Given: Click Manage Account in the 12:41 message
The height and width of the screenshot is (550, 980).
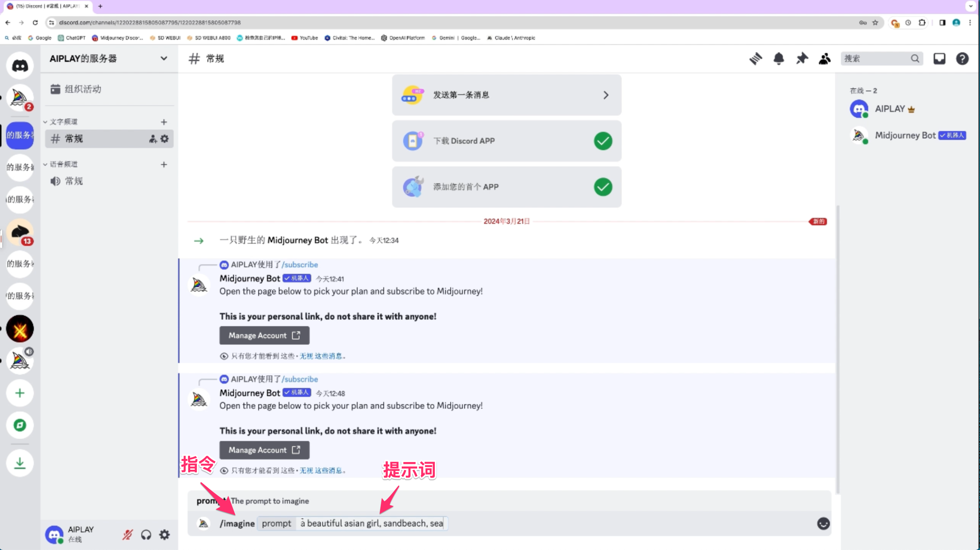Looking at the screenshot, I should point(264,335).
